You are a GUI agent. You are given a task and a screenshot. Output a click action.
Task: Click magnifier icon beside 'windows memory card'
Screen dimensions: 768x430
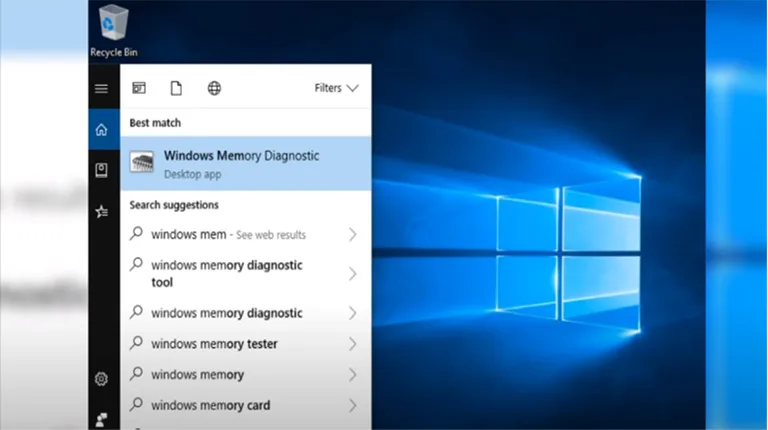pos(136,405)
